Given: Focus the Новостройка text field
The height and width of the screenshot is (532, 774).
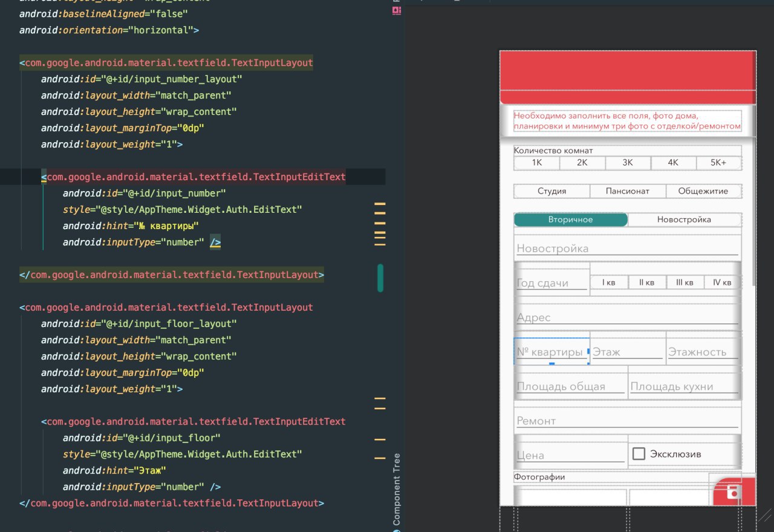Looking at the screenshot, I should click(x=627, y=248).
